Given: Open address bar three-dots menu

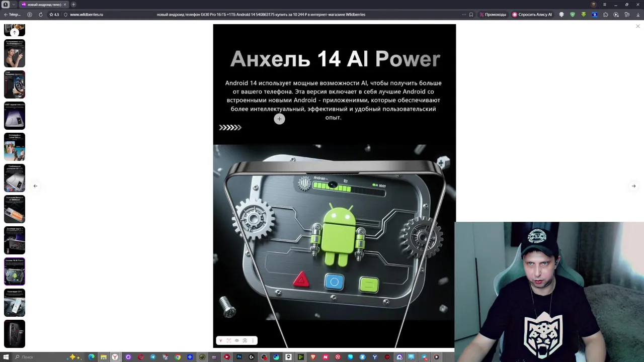Looking at the screenshot, I should point(464,15).
